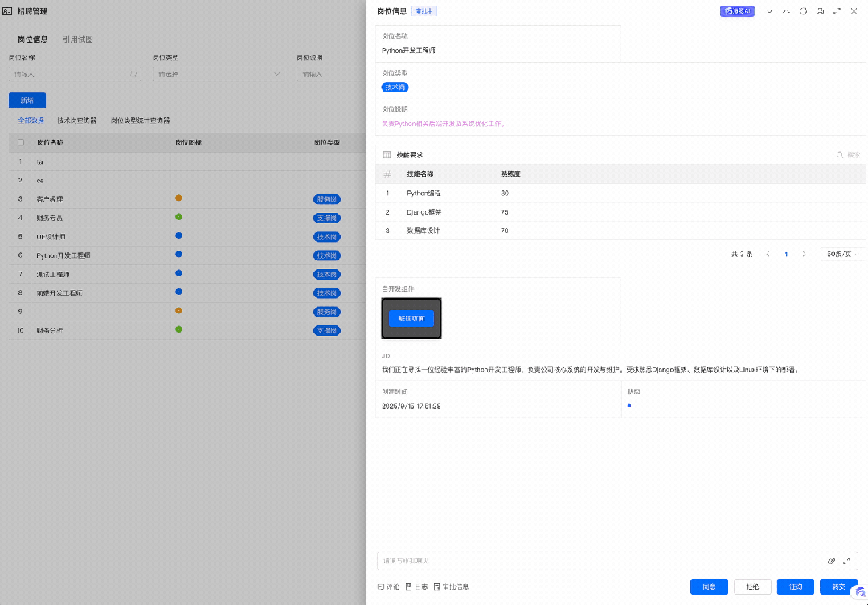Go to next record with down chevron
The width and height of the screenshot is (868, 605).
pyautogui.click(x=769, y=11)
